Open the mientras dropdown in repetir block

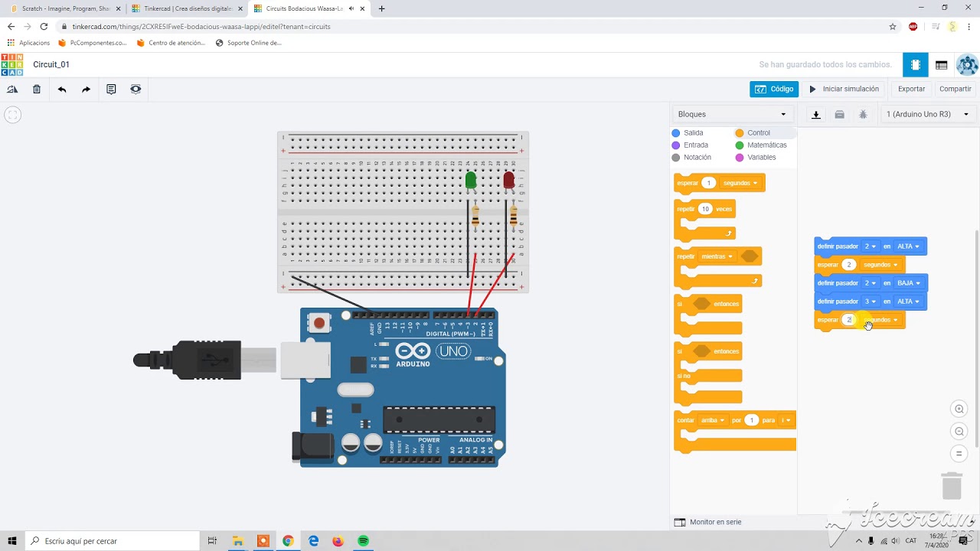click(717, 256)
